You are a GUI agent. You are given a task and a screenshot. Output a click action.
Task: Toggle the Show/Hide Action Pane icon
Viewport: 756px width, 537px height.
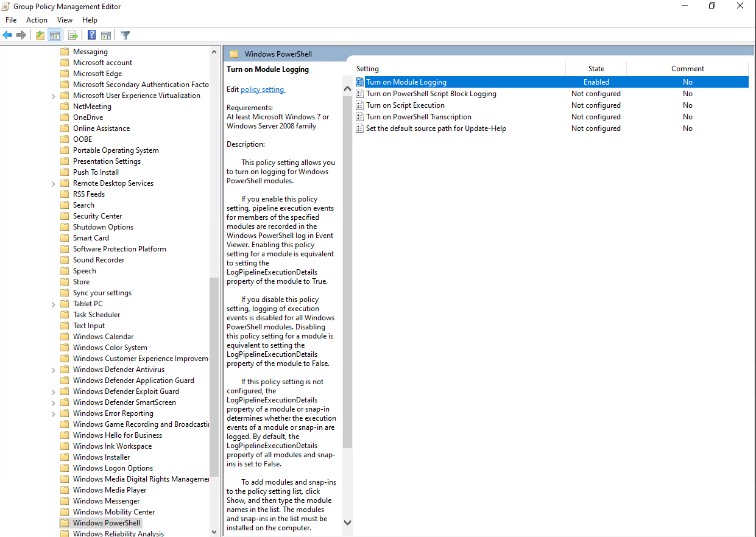tap(106, 35)
